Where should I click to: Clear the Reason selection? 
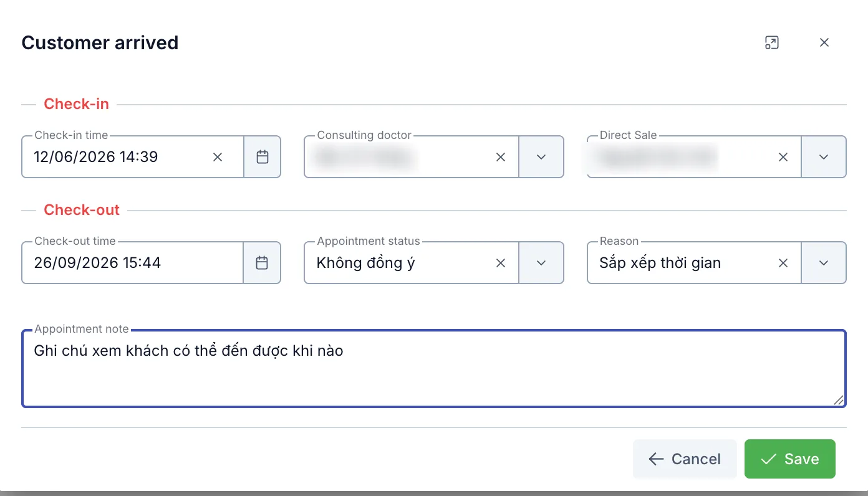[x=783, y=263]
